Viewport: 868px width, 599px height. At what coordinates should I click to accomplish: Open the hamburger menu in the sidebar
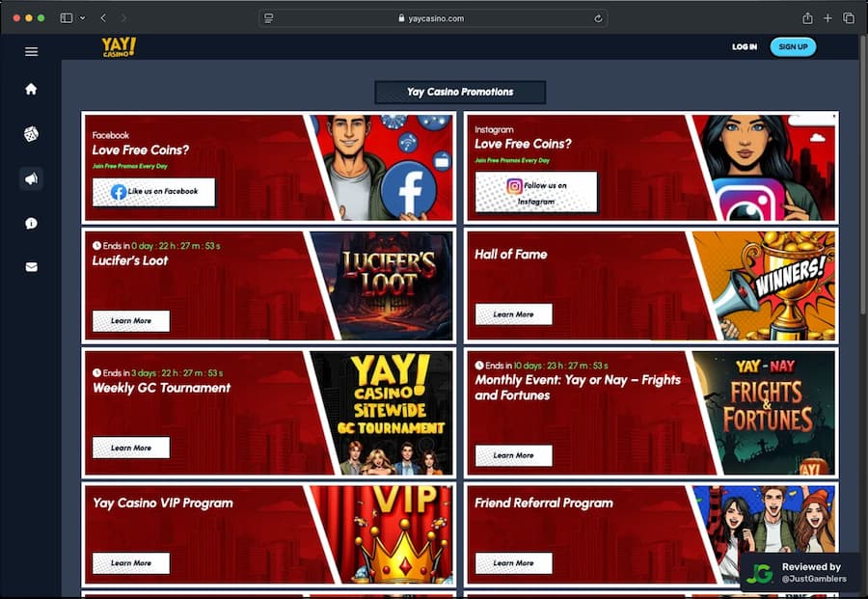[x=31, y=51]
